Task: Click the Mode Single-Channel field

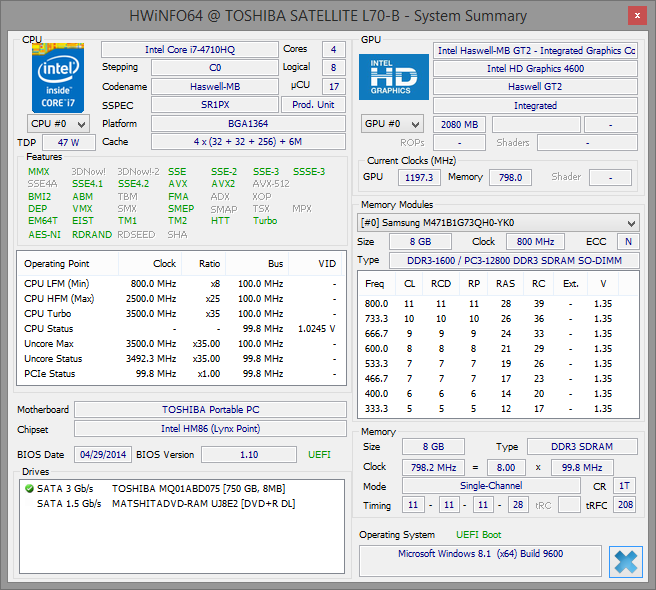Action: 491,486
